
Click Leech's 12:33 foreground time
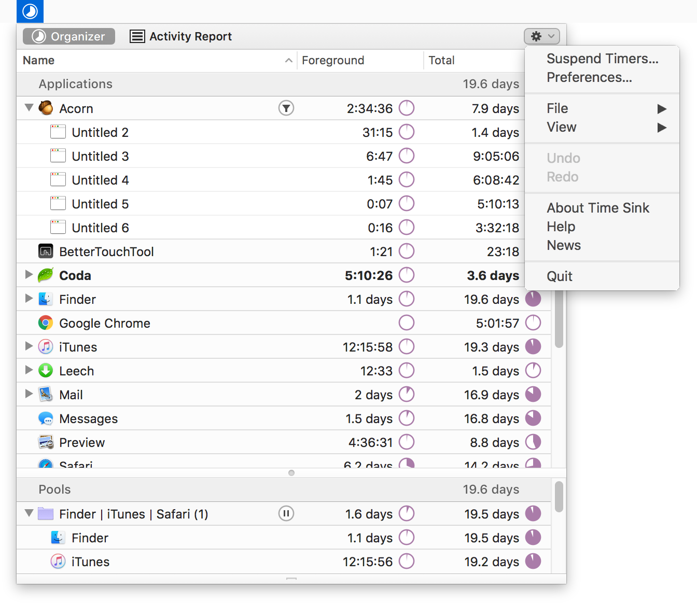click(x=377, y=371)
